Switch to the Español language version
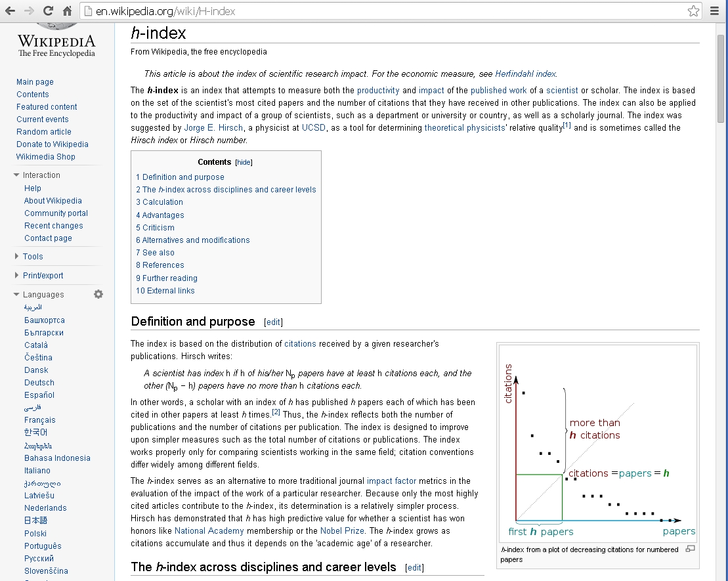 click(39, 395)
